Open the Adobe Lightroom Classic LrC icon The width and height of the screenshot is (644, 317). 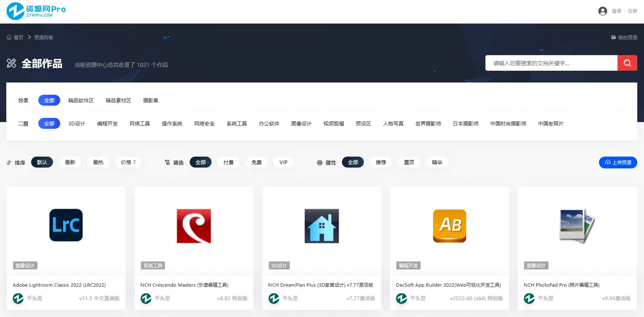tap(66, 225)
